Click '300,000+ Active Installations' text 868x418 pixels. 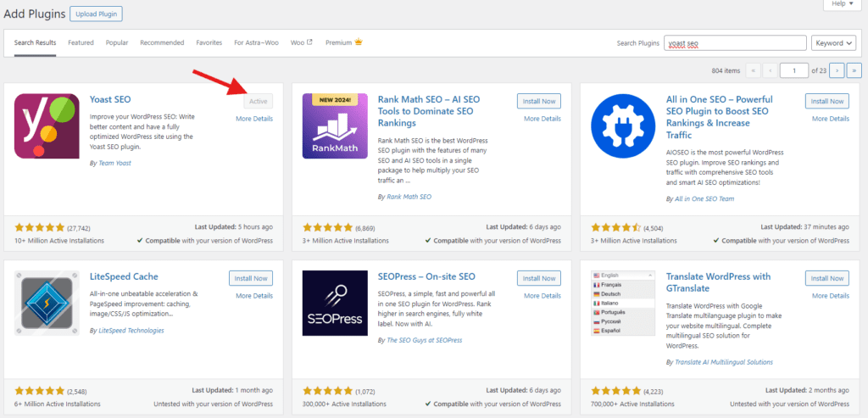(x=346, y=404)
